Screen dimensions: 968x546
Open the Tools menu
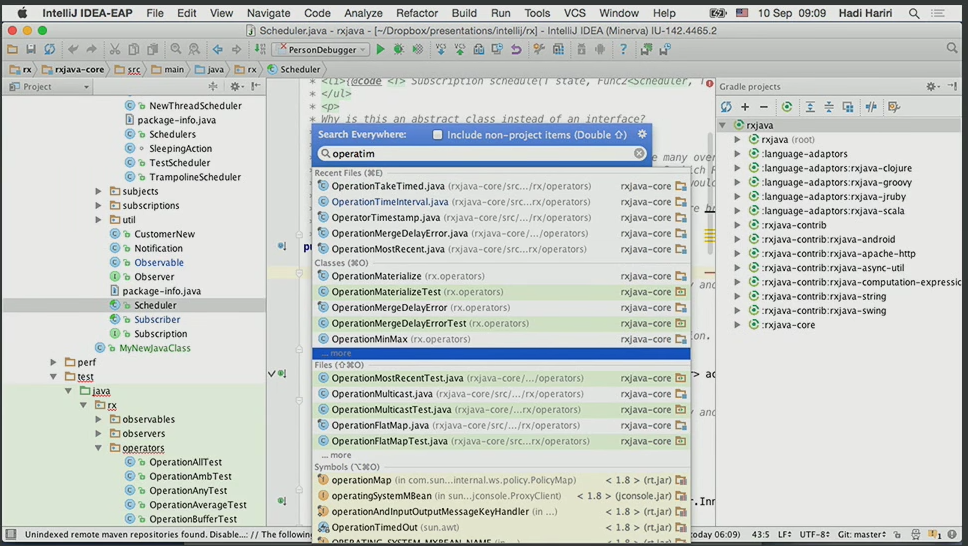point(537,13)
